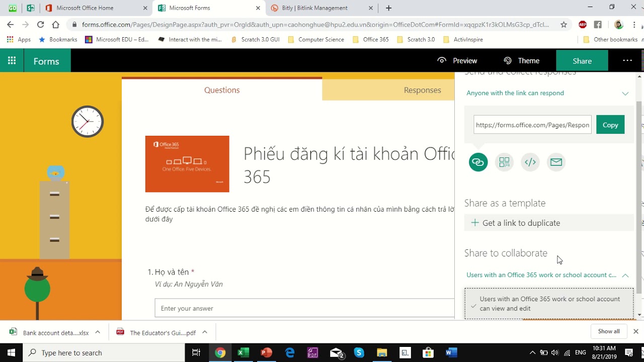Expand 'Anyone with the link can respond' dropdown
Screen dimensions: 644x362
(x=547, y=93)
